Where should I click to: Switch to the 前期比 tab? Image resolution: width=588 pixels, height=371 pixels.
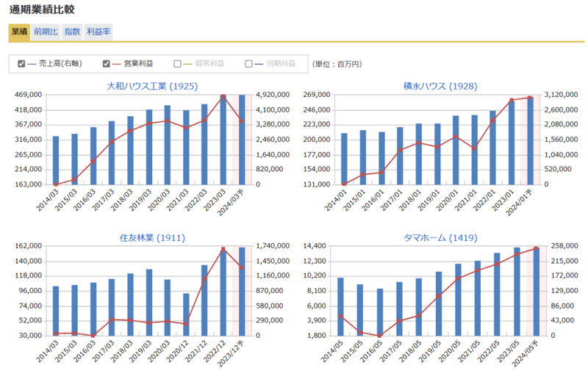coord(46,32)
